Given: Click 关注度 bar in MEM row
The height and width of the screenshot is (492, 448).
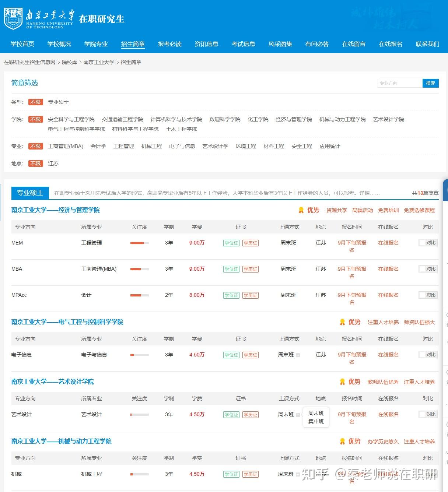Looking at the screenshot, I should tap(140, 243).
